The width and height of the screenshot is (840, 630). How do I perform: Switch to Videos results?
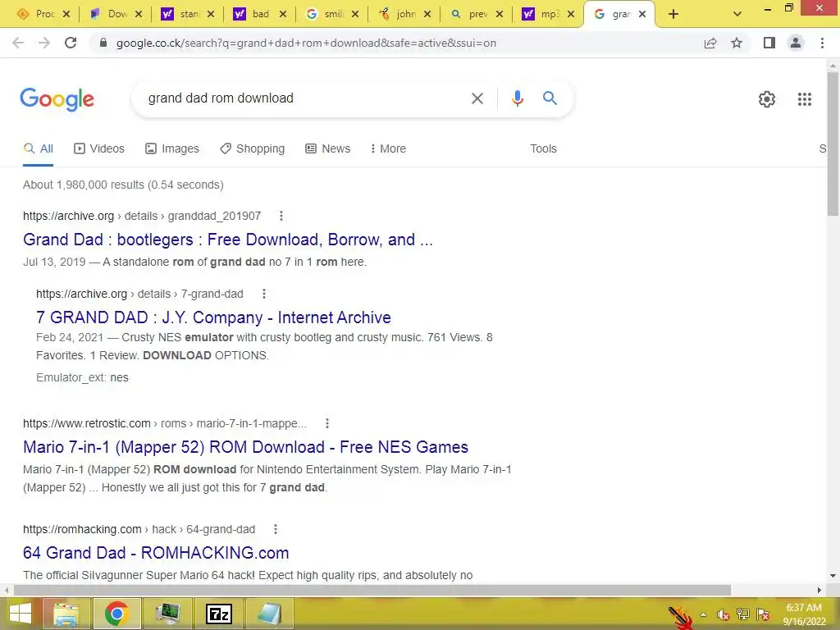click(x=99, y=148)
